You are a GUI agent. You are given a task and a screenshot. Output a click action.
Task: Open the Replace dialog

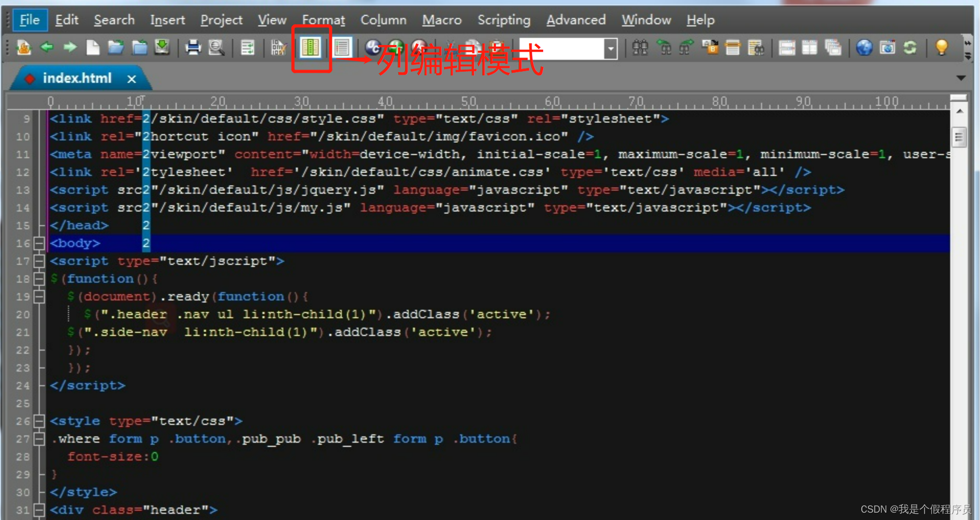(x=711, y=48)
